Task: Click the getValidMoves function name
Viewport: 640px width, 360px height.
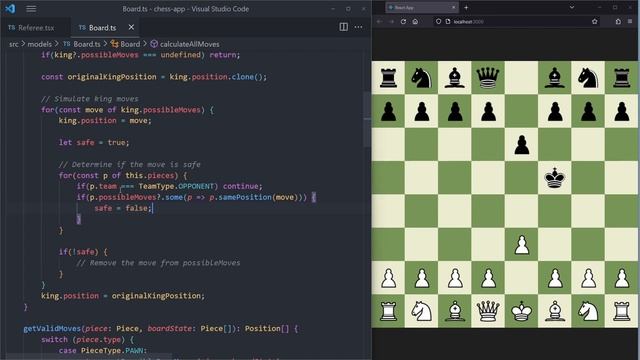Action: point(52,329)
